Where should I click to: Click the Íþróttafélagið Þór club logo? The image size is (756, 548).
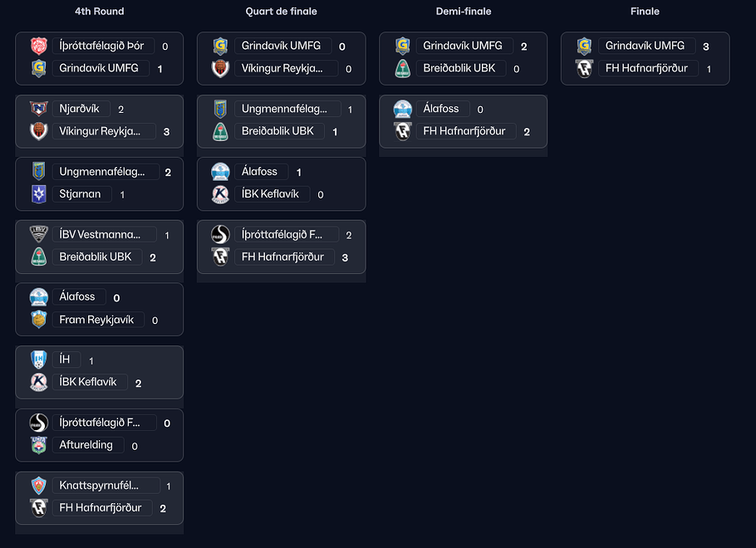coord(39,46)
